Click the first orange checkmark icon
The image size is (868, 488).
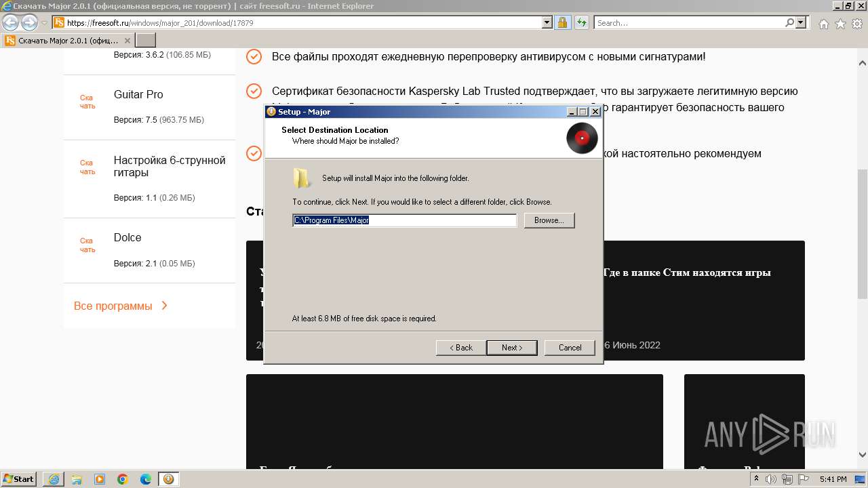[x=254, y=56]
